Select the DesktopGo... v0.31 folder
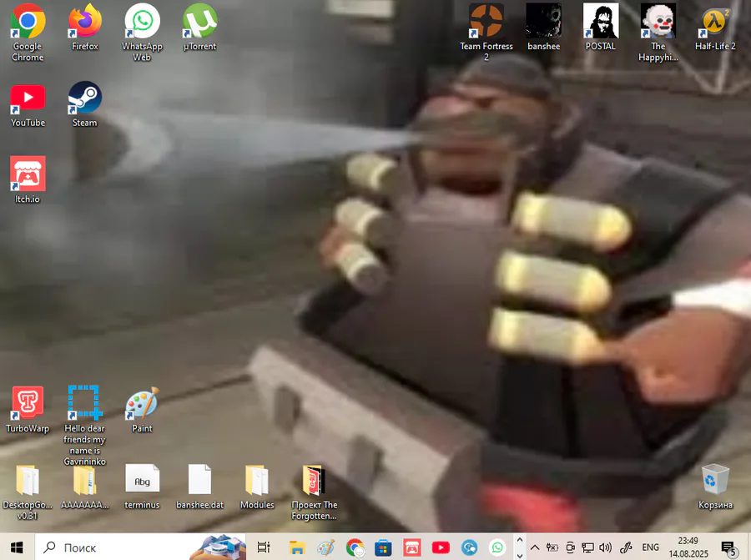Image resolution: width=751 pixels, height=560 pixels. (28, 492)
